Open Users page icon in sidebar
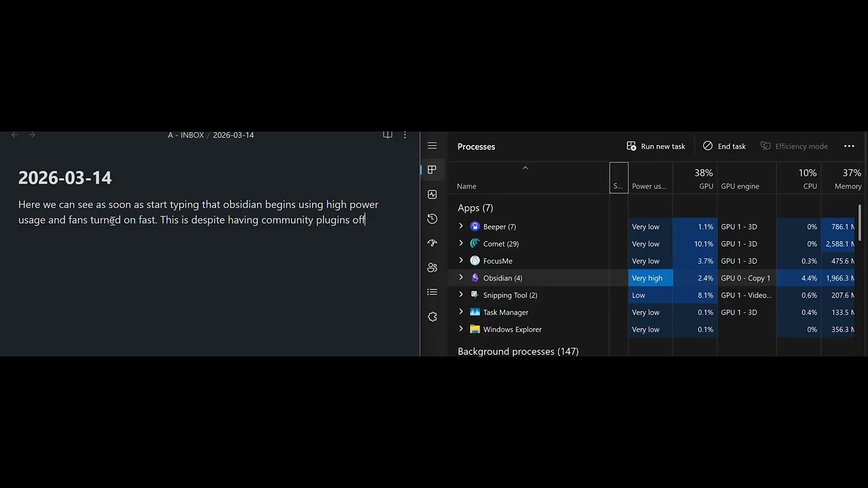Viewport: 868px width, 488px height. (x=432, y=268)
